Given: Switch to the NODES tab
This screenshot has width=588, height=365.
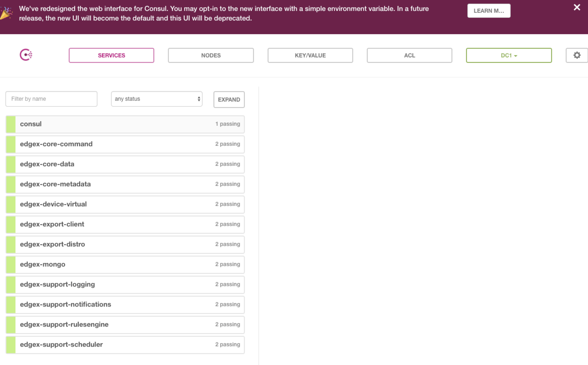Looking at the screenshot, I should click(x=211, y=56).
